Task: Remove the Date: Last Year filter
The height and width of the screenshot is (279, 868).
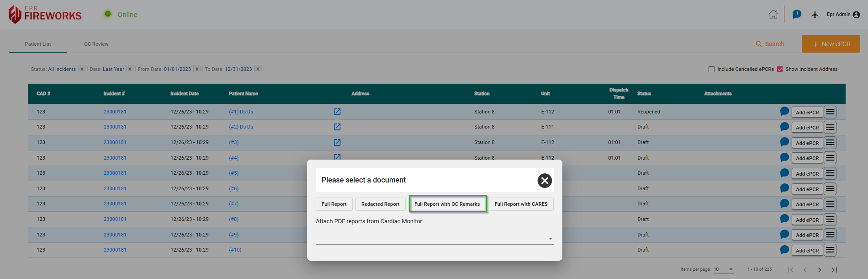Action: (130, 69)
